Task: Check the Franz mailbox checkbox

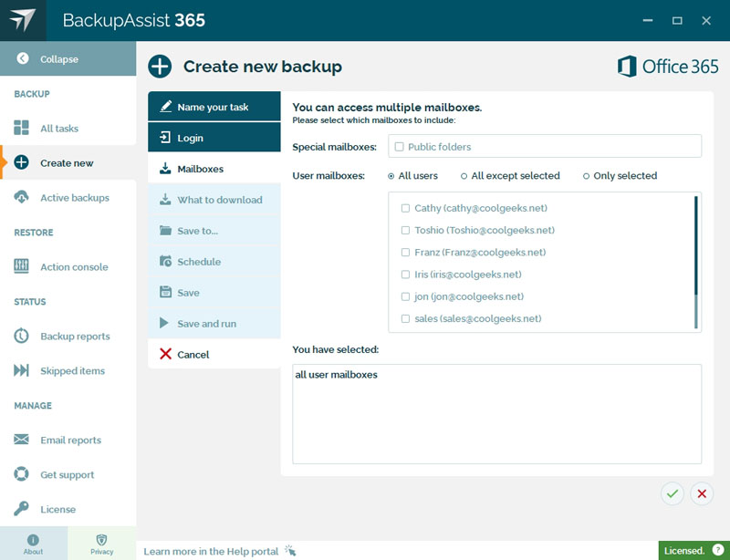Action: pyautogui.click(x=405, y=253)
